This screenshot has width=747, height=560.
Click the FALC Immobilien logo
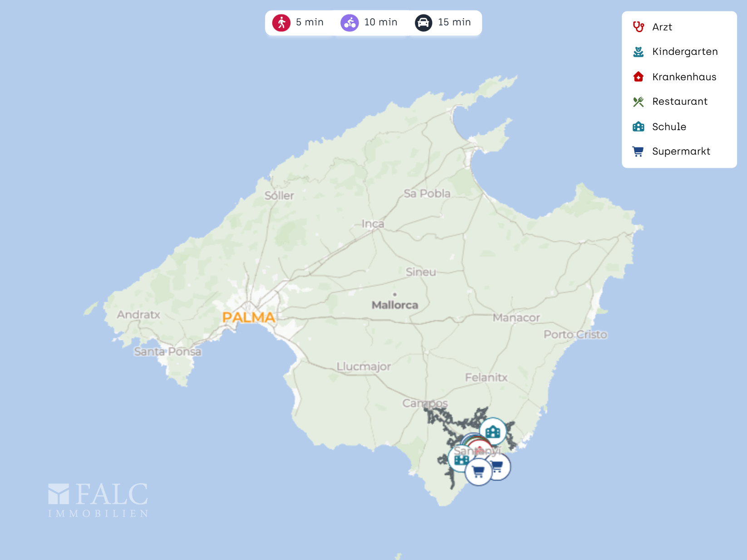click(98, 500)
